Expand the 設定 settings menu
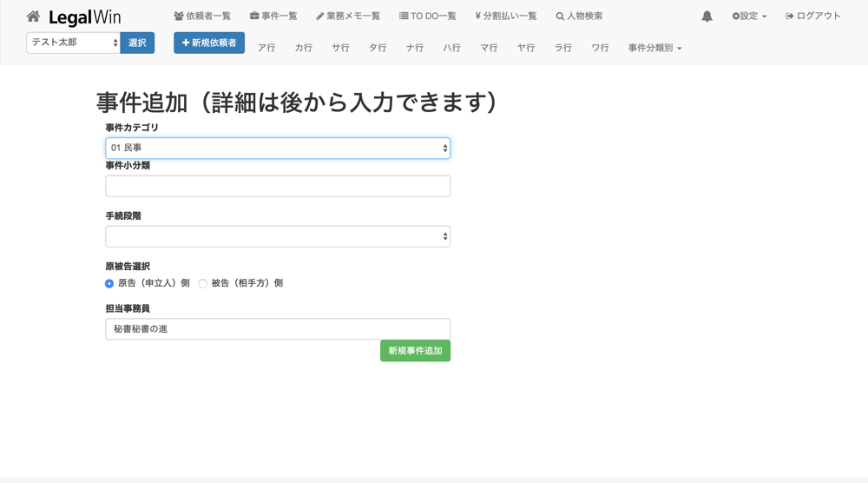 [x=749, y=17]
